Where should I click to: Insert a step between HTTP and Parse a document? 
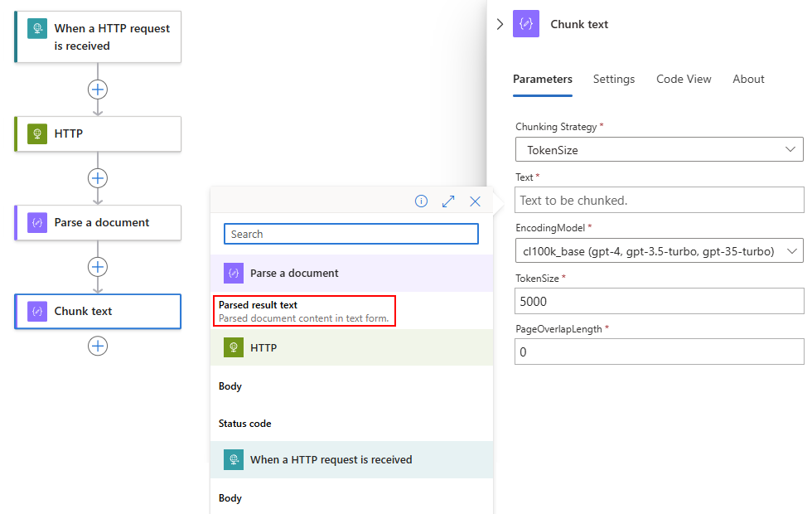tap(98, 177)
